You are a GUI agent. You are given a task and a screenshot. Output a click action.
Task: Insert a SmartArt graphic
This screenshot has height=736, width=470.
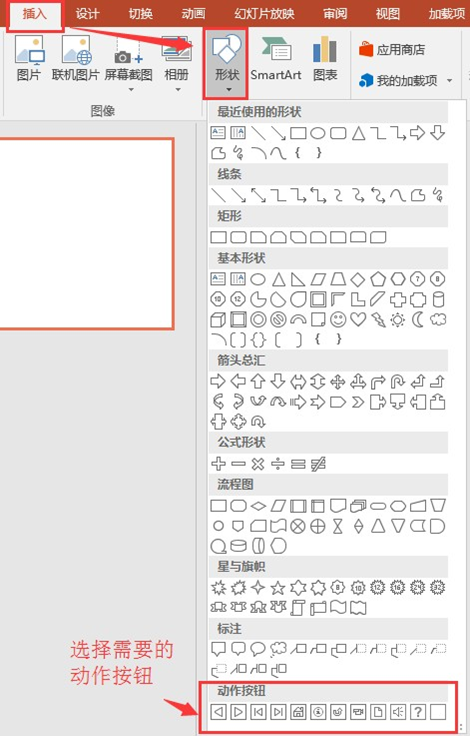click(x=276, y=59)
